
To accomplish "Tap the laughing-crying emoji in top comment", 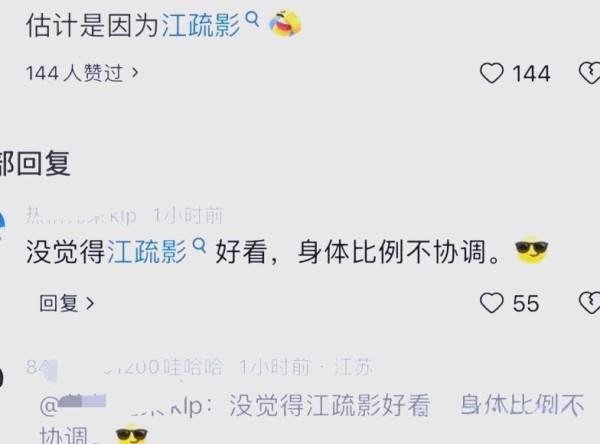I will click(285, 24).
